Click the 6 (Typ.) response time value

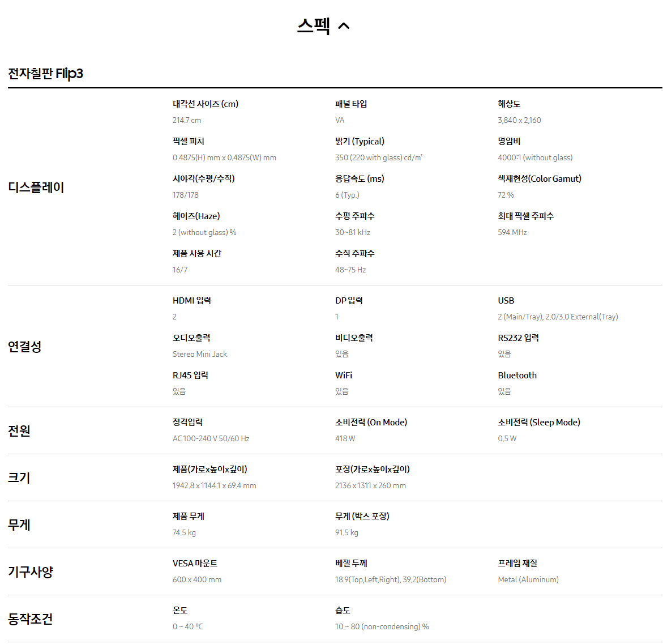coord(348,195)
